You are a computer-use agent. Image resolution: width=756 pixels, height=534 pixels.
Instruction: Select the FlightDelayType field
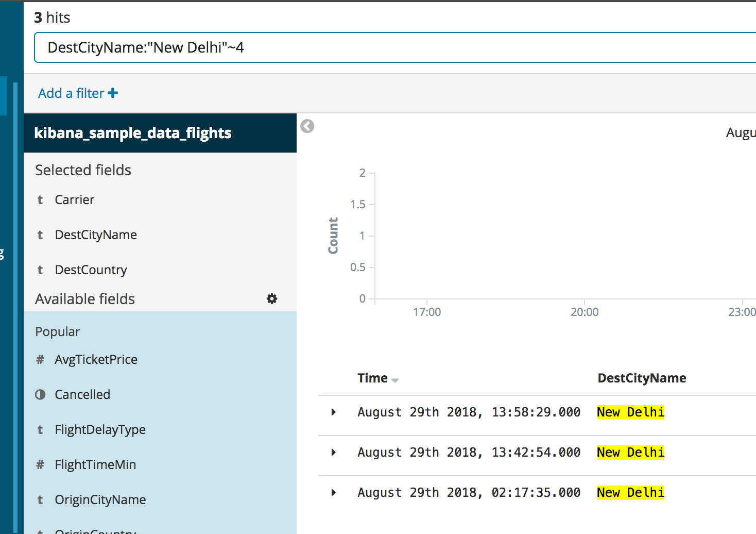click(x=100, y=429)
